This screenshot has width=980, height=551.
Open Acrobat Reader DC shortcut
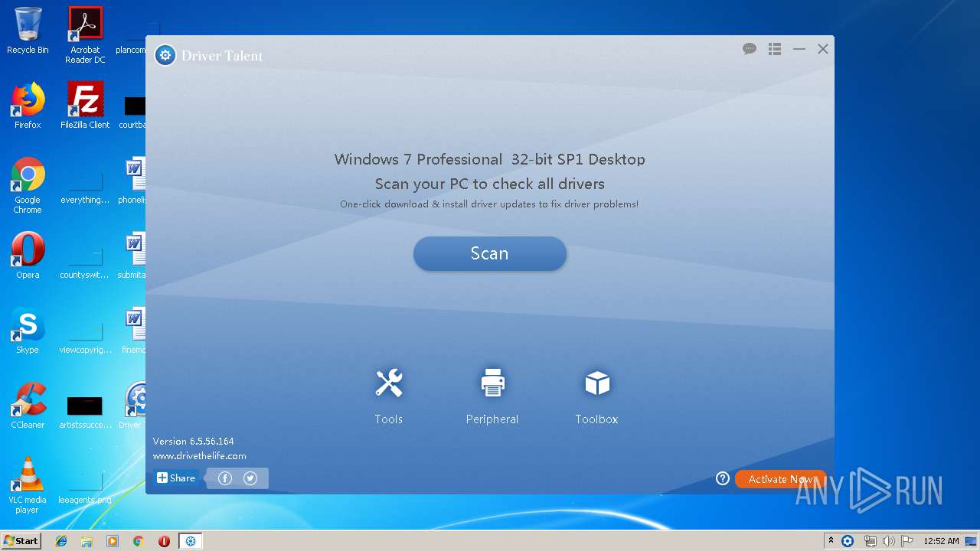click(85, 35)
